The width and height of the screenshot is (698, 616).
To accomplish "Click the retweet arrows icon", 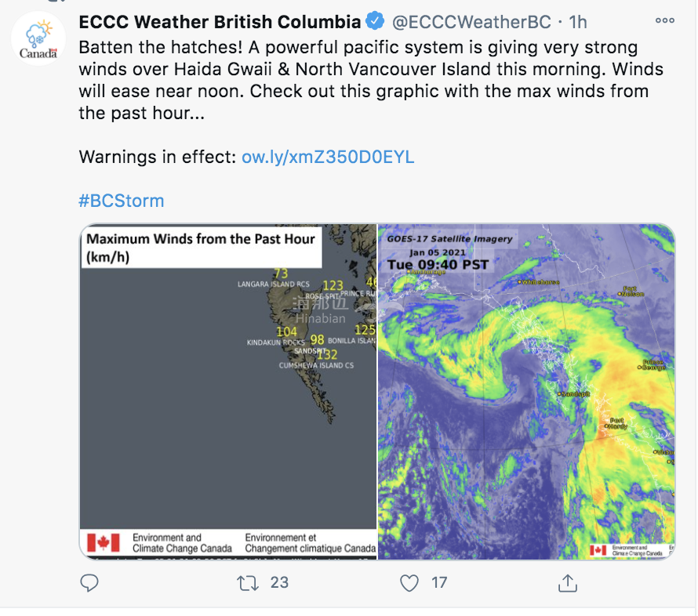I will [x=248, y=583].
